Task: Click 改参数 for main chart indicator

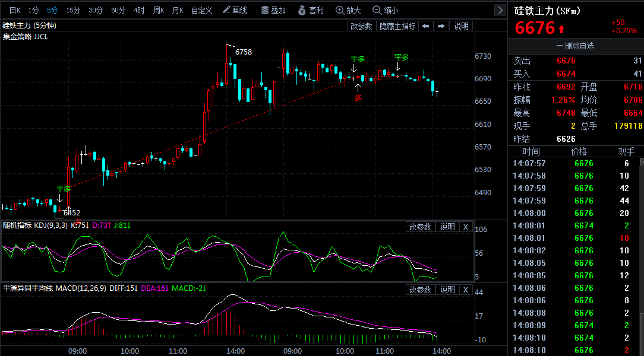Action: (361, 26)
